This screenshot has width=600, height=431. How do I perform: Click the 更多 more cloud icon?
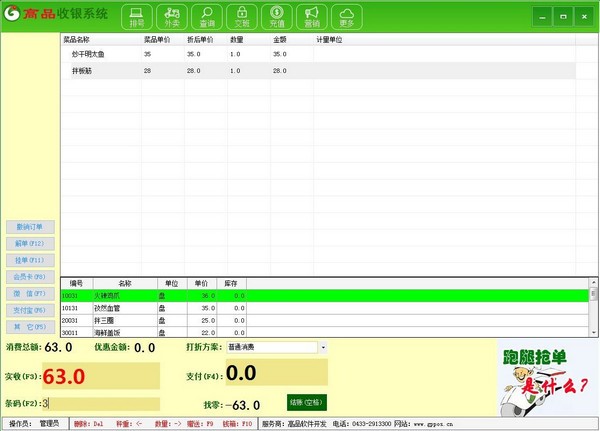(346, 16)
